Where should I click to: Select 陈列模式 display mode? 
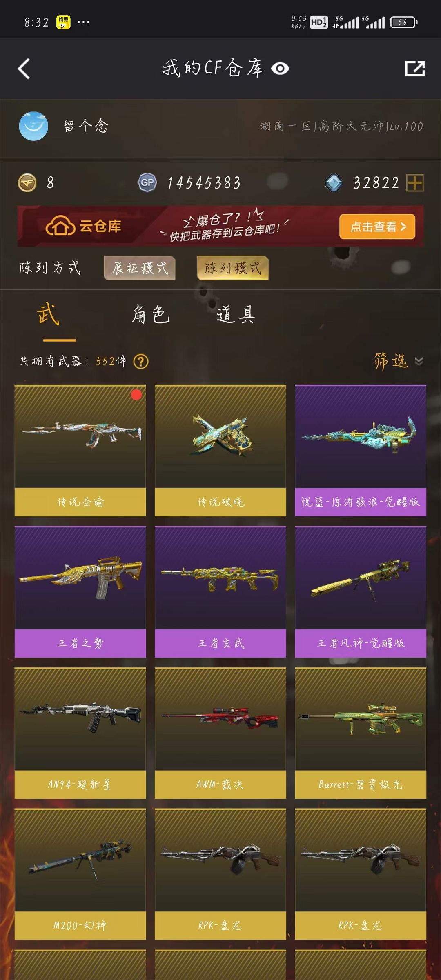233,268
